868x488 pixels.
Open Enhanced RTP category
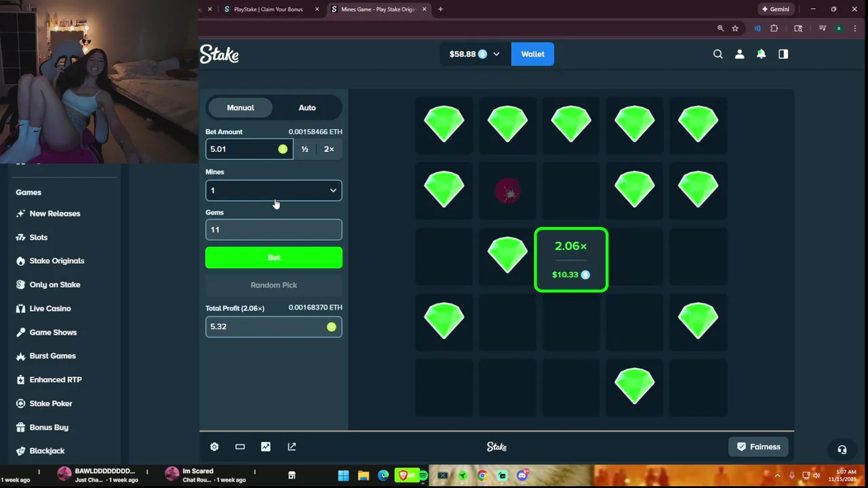coord(56,380)
